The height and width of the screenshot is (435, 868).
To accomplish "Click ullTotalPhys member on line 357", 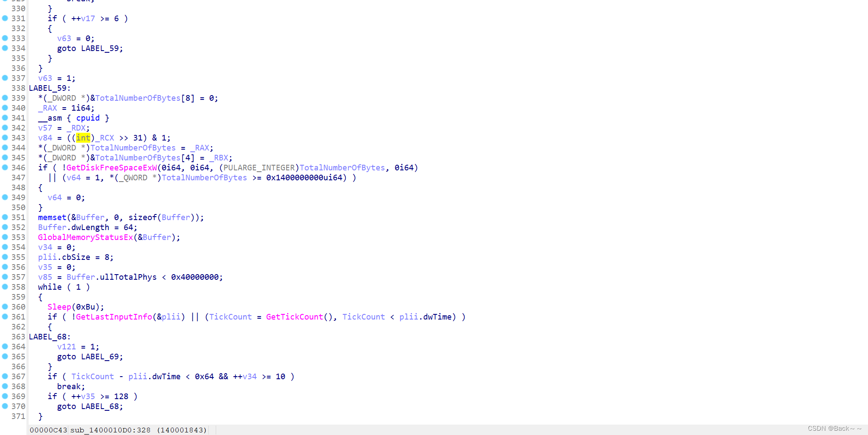I will point(128,277).
